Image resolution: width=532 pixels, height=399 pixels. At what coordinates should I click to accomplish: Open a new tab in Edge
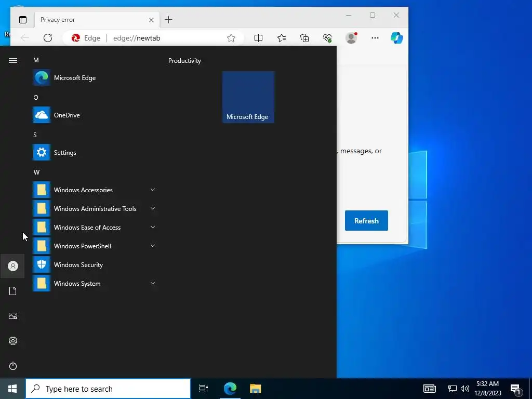click(x=169, y=20)
